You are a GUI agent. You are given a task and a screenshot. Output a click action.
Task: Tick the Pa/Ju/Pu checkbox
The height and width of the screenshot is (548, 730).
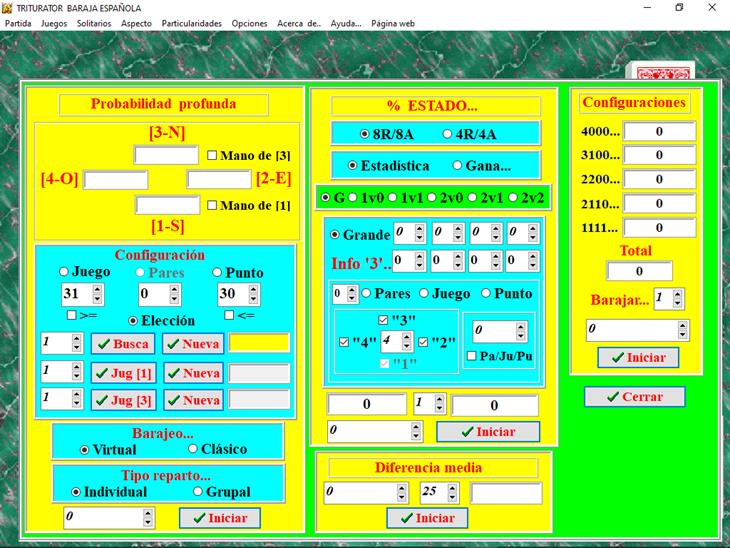pyautogui.click(x=472, y=355)
